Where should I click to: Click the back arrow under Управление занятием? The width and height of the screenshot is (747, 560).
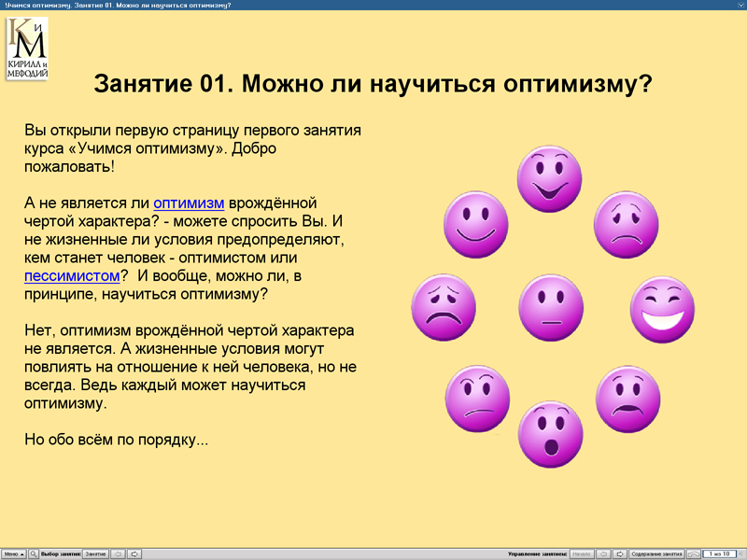[x=602, y=553]
